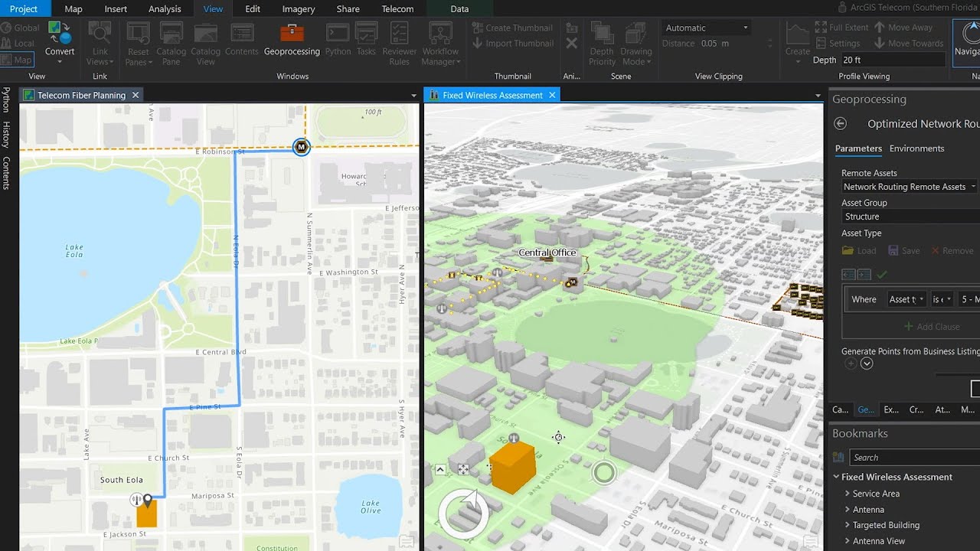
Task: Click the Geoprocessing back arrow
Action: [x=841, y=123]
